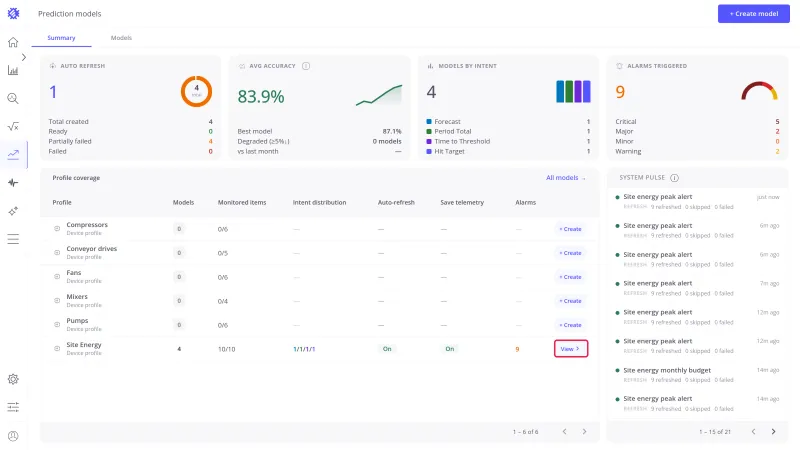Click the Models by Intent chart icon
The height and width of the screenshot is (450, 800).
tap(430, 66)
